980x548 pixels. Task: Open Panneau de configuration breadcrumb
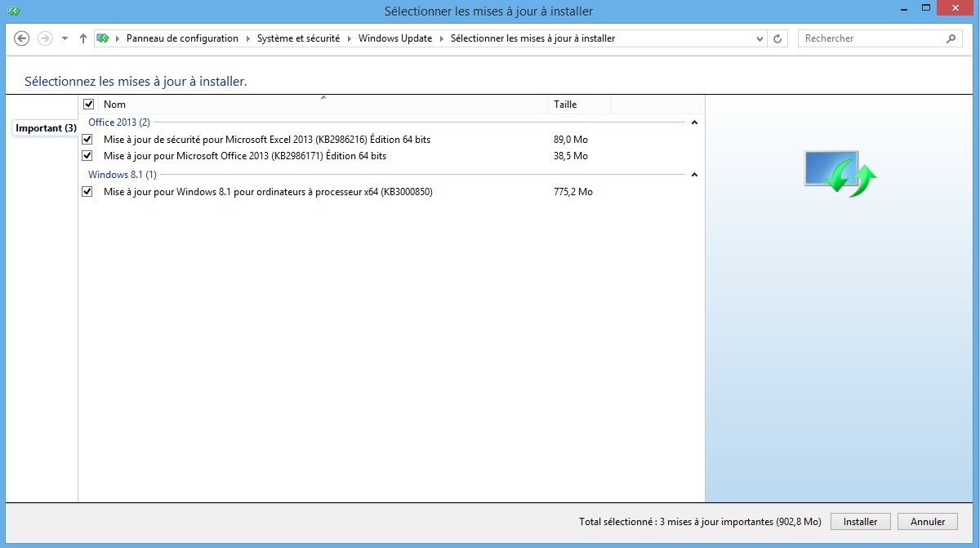coord(182,38)
